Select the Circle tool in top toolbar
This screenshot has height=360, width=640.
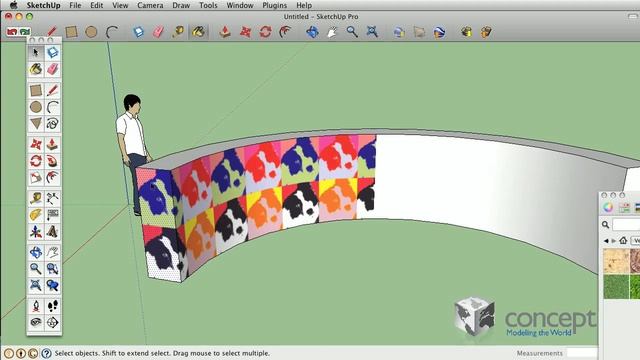[x=91, y=32]
